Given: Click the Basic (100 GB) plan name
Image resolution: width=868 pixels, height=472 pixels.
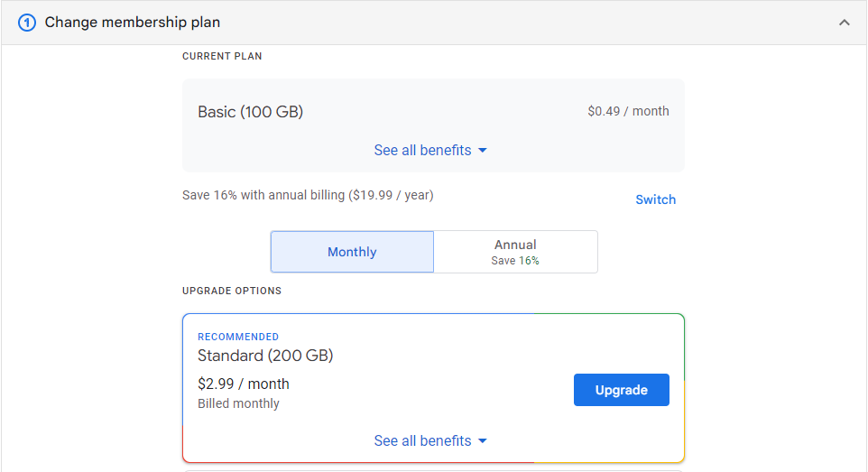Looking at the screenshot, I should point(251,112).
